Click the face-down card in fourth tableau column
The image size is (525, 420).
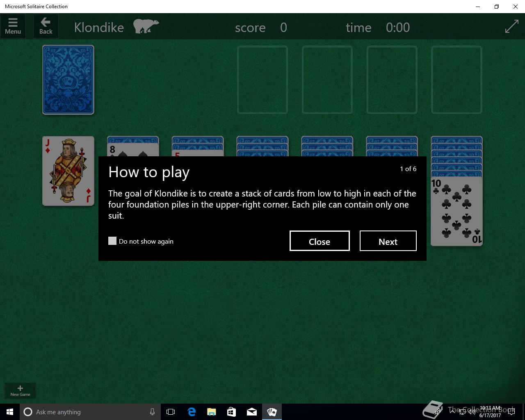click(262, 146)
